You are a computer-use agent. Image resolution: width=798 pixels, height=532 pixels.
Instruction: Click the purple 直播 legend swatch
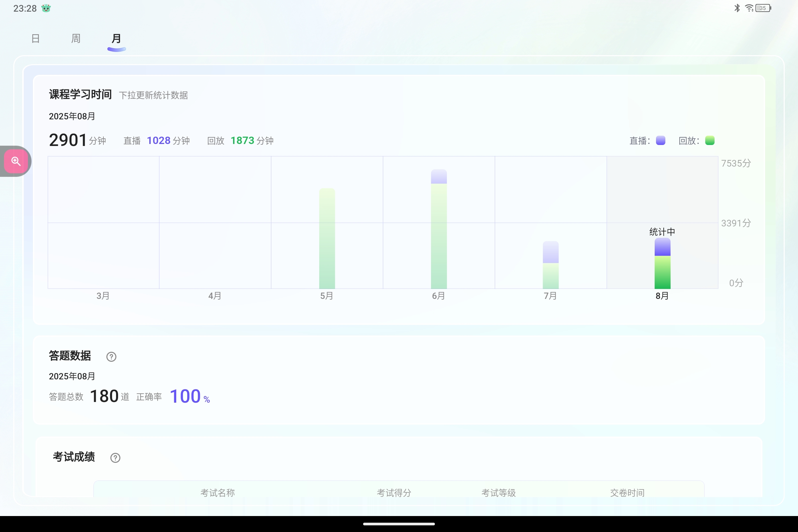pos(660,140)
